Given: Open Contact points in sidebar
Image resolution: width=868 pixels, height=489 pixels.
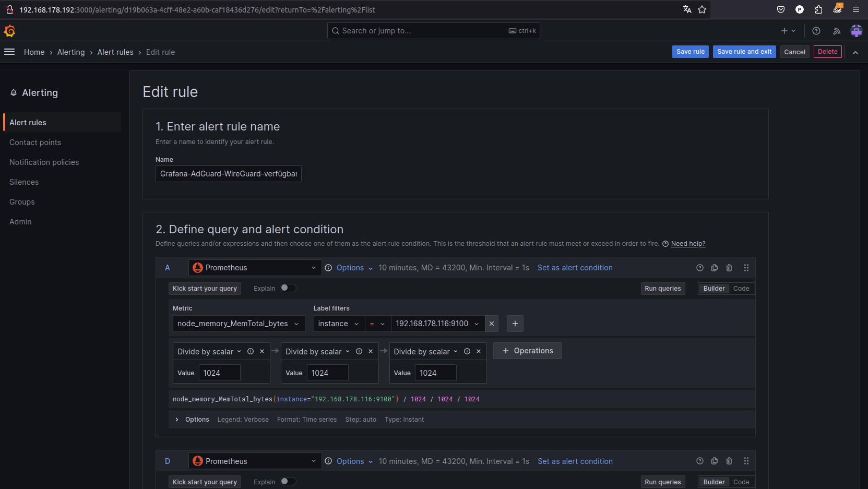Looking at the screenshot, I should pos(35,142).
